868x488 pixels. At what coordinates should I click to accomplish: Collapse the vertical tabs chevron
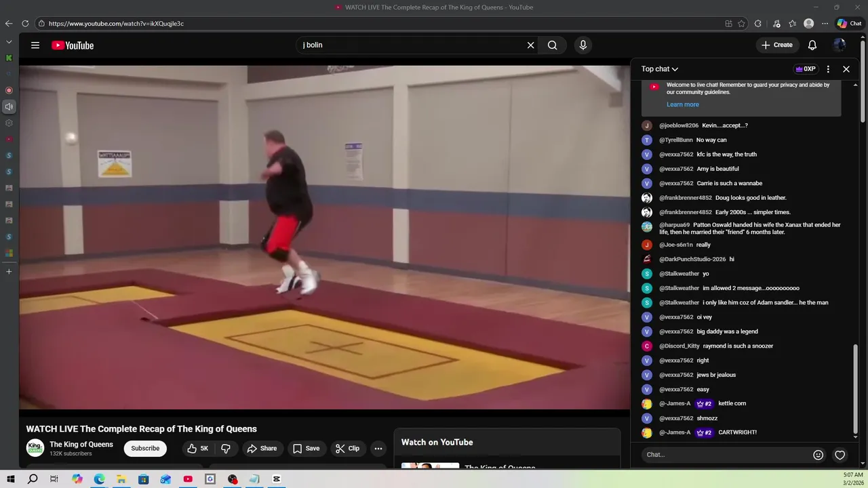click(9, 42)
